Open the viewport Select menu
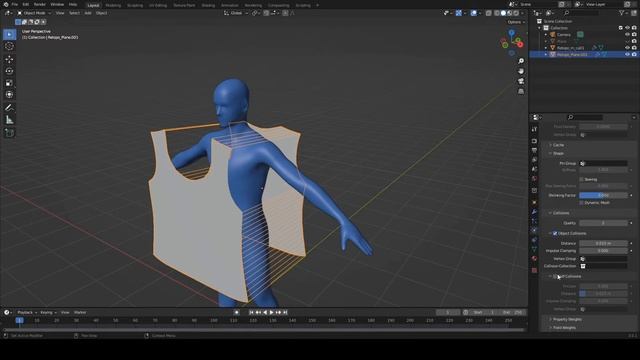Viewport: 640px width, 360px height. click(74, 13)
